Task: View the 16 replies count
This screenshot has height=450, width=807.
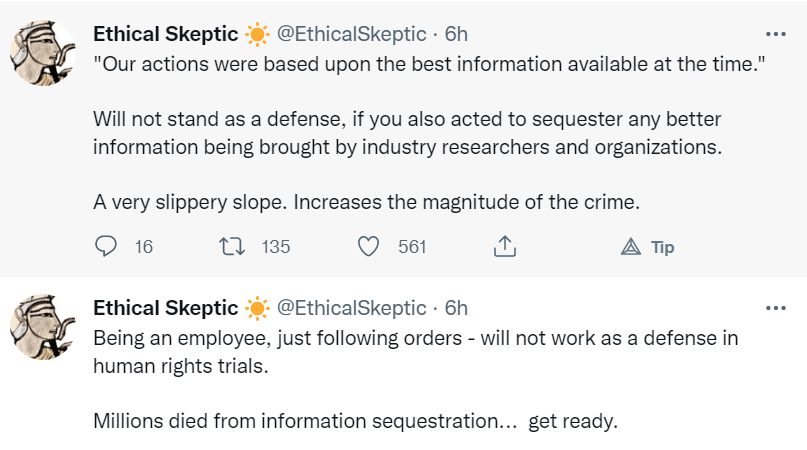Action: [143, 247]
